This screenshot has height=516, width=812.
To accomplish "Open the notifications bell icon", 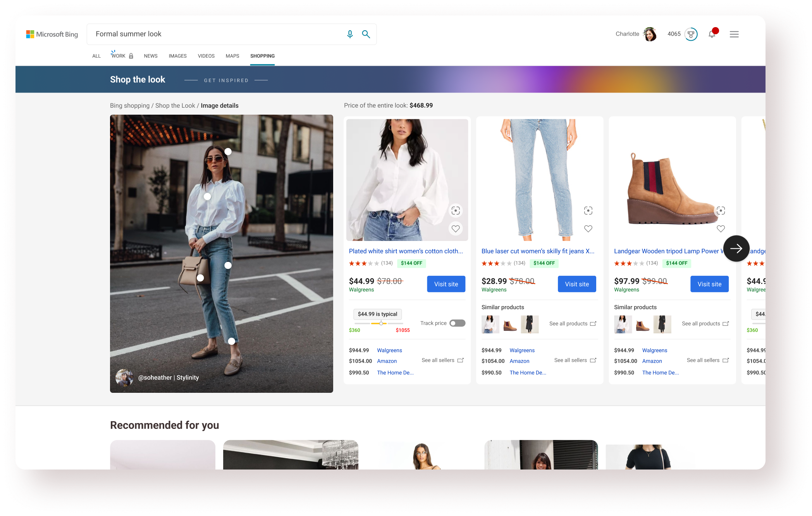I will 712,34.
